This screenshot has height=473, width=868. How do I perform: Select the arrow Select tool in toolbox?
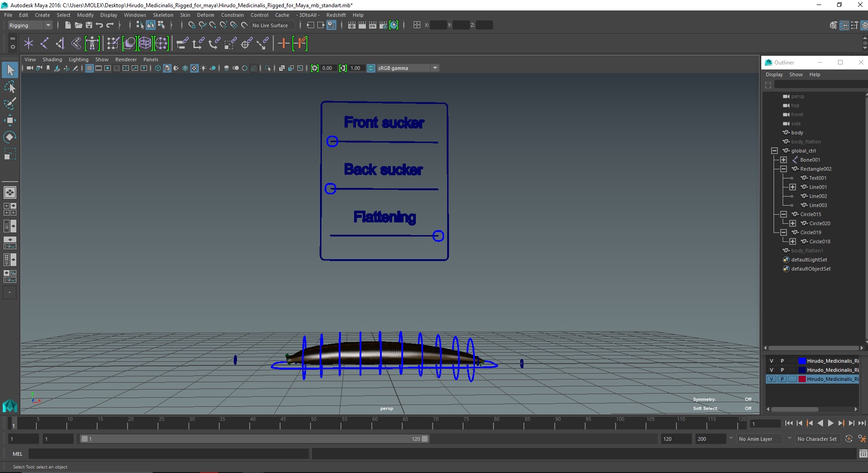[x=10, y=70]
